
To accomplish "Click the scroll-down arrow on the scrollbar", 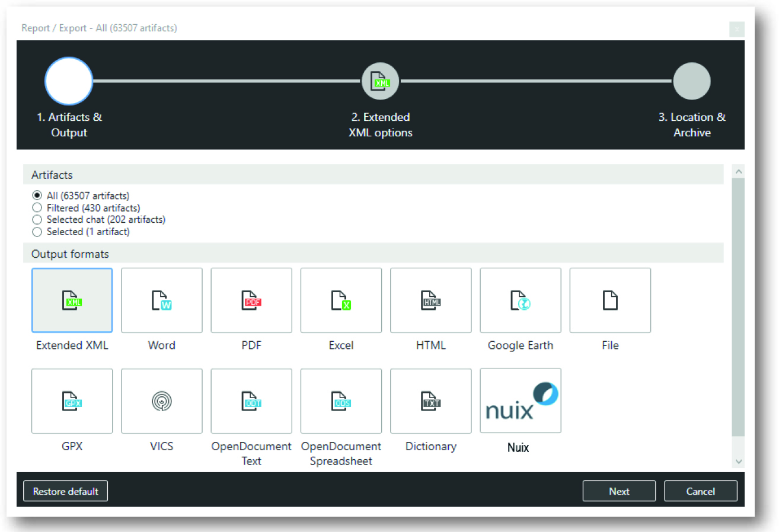I will click(739, 461).
